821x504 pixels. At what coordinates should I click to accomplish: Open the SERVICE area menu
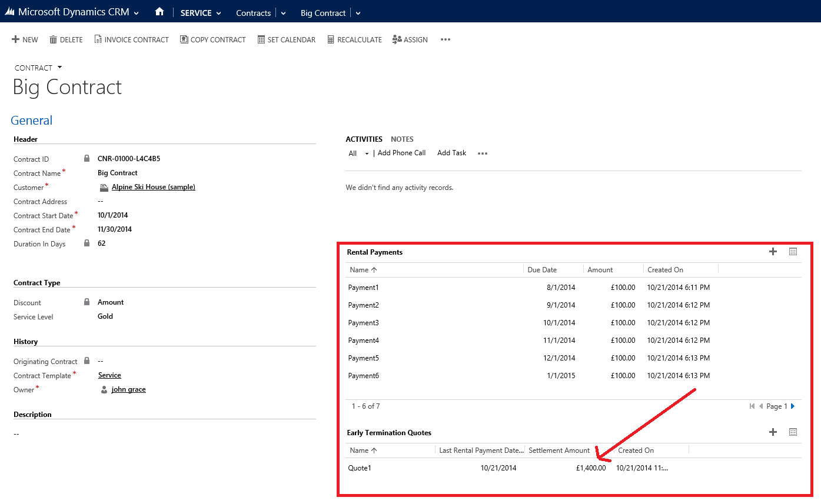tap(201, 13)
